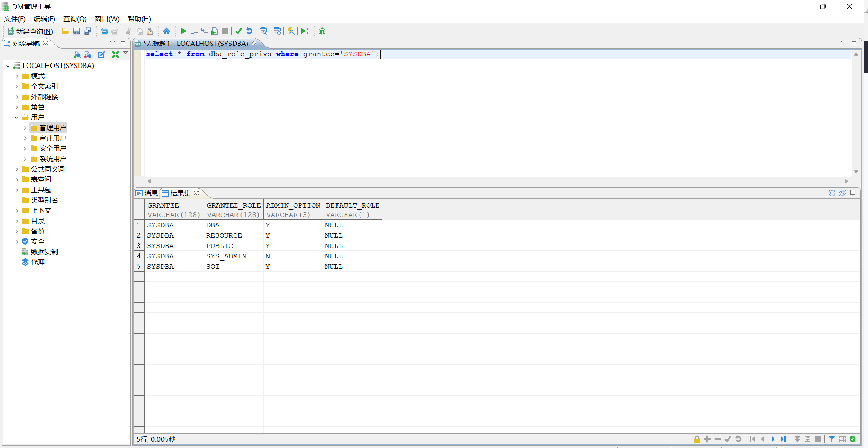Screen dimensions: 868x448
Task: Click the execute script icon with page
Action: 215,31
